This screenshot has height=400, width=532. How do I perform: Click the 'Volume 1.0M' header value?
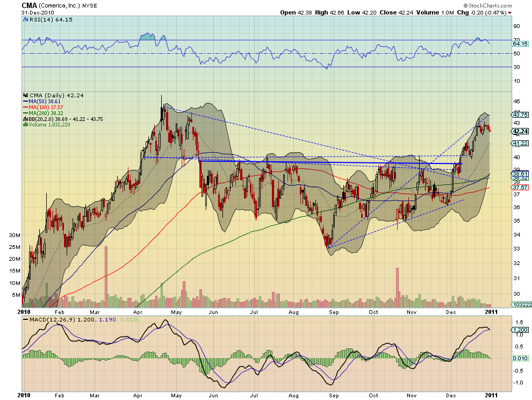[x=435, y=12]
